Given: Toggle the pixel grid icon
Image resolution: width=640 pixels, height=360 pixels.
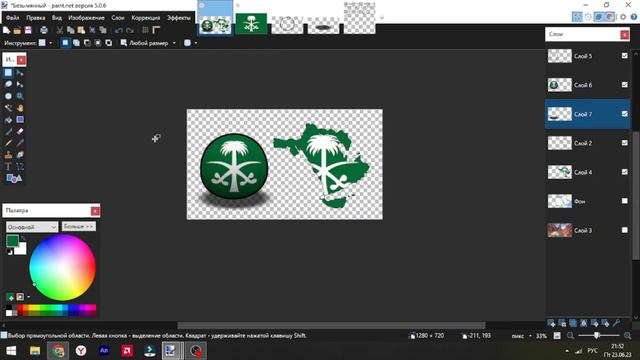Looking at the screenshot, I should pyautogui.click(x=145, y=30).
